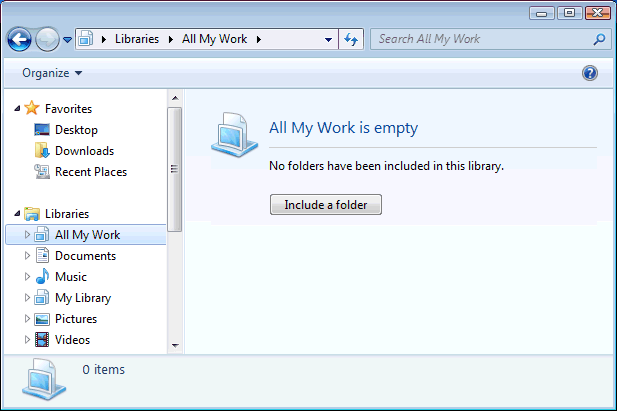This screenshot has height=411, width=617.
Task: Expand the Videos library node
Action: (27, 339)
